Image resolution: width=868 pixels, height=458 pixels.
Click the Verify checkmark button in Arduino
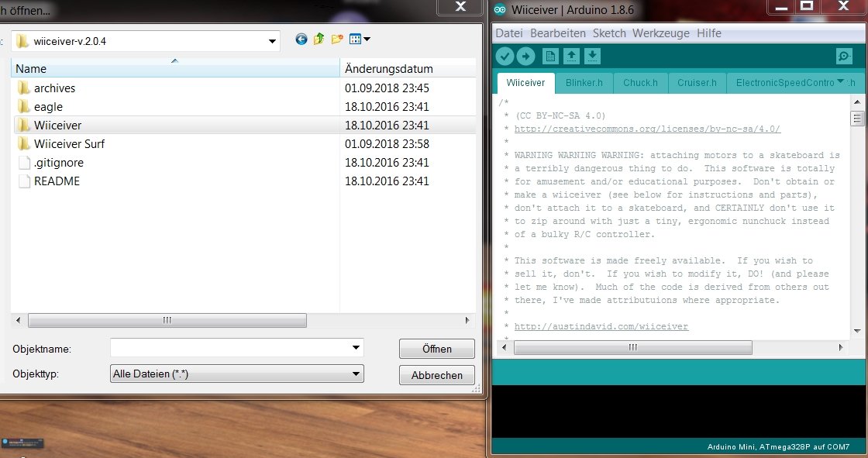[505, 56]
